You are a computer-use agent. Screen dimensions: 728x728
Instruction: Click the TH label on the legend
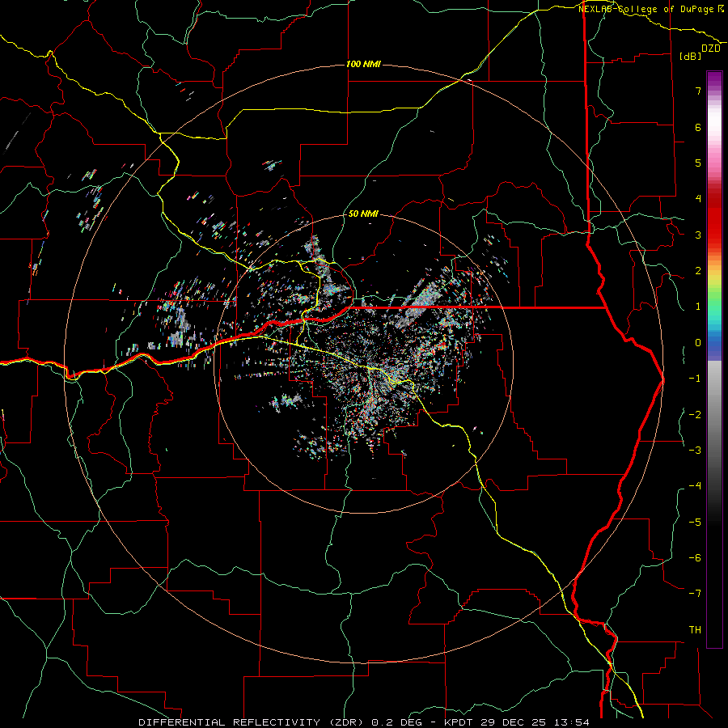click(695, 630)
